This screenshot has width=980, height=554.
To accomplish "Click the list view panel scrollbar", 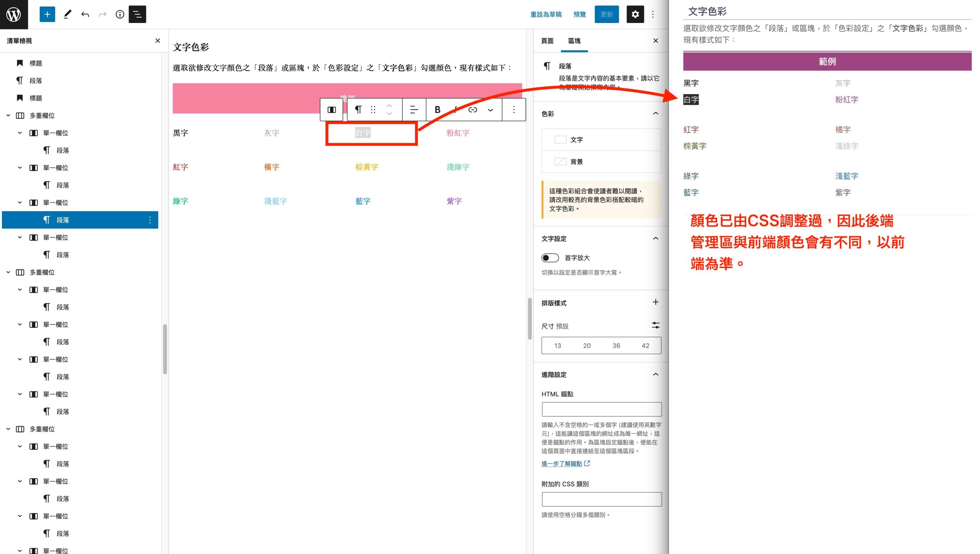I will [x=165, y=349].
